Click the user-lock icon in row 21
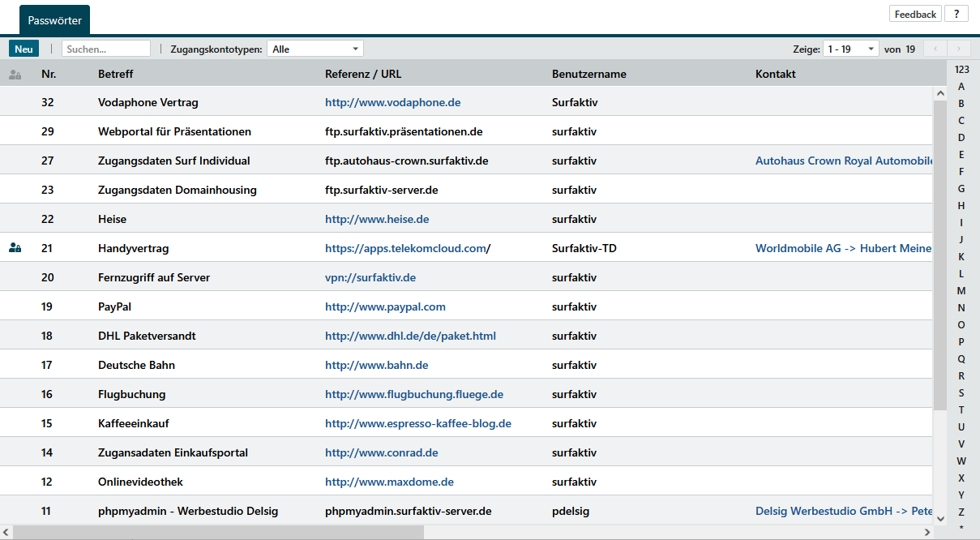 [15, 248]
